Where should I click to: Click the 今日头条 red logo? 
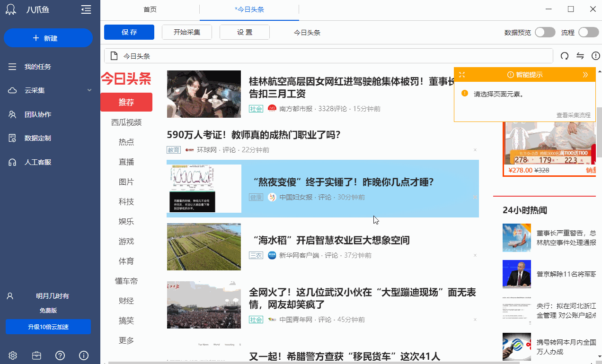point(126,78)
